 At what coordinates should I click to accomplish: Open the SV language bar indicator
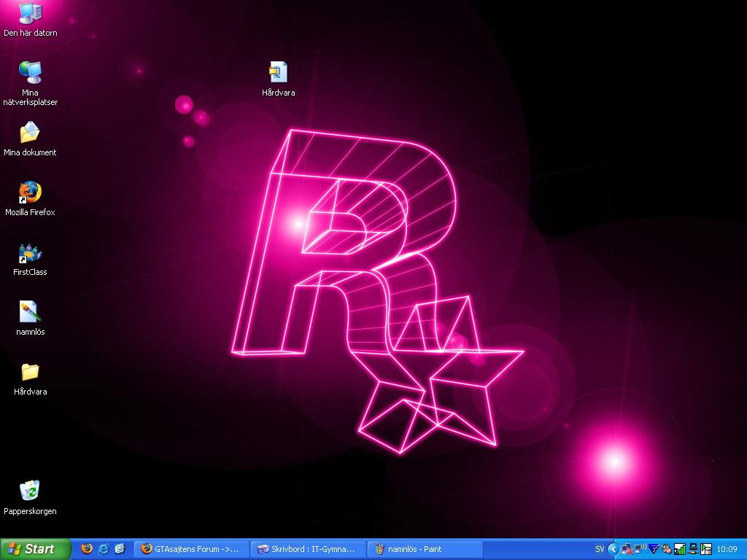[x=600, y=549]
